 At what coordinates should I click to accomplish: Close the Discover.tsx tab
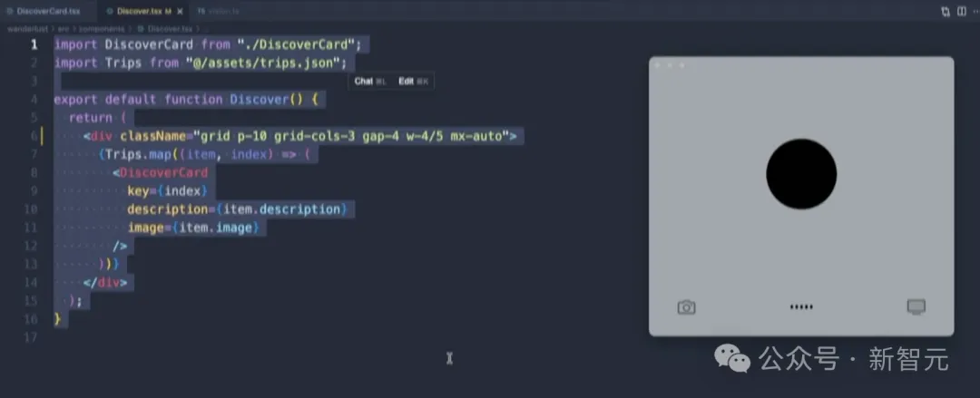180,11
